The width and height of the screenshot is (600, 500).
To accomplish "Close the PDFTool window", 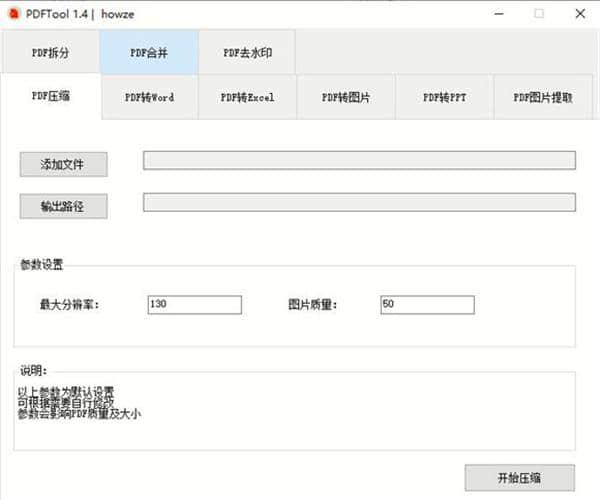I will tap(581, 13).
